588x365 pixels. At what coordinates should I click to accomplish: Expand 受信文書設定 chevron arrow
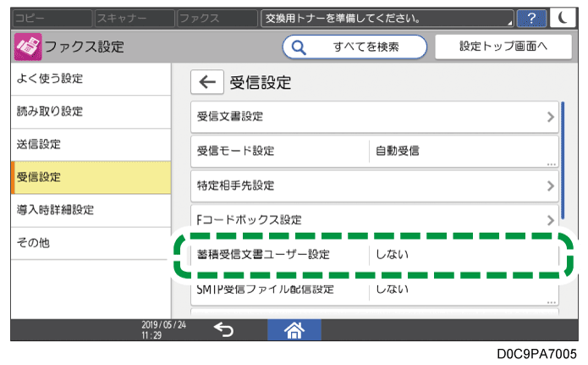(x=550, y=117)
